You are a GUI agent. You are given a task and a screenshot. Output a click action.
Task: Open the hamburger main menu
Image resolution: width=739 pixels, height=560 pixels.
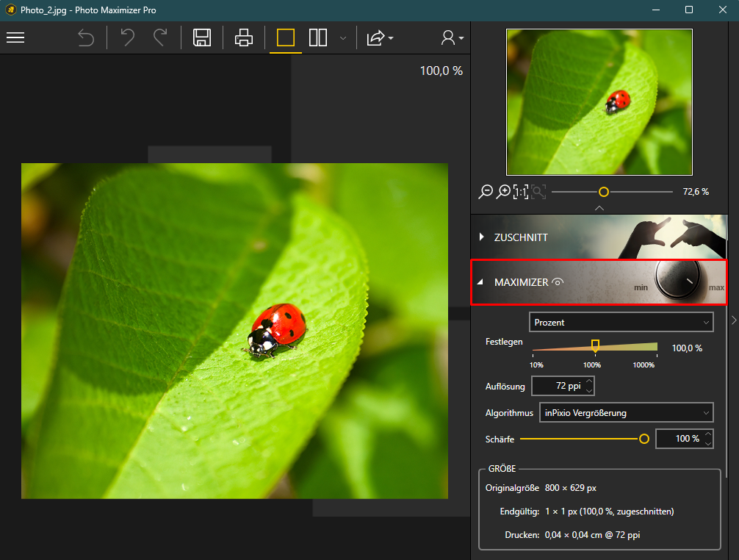15,37
